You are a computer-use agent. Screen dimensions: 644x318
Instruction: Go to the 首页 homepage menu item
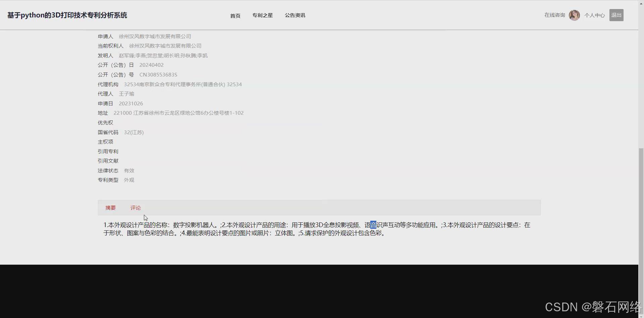(235, 15)
